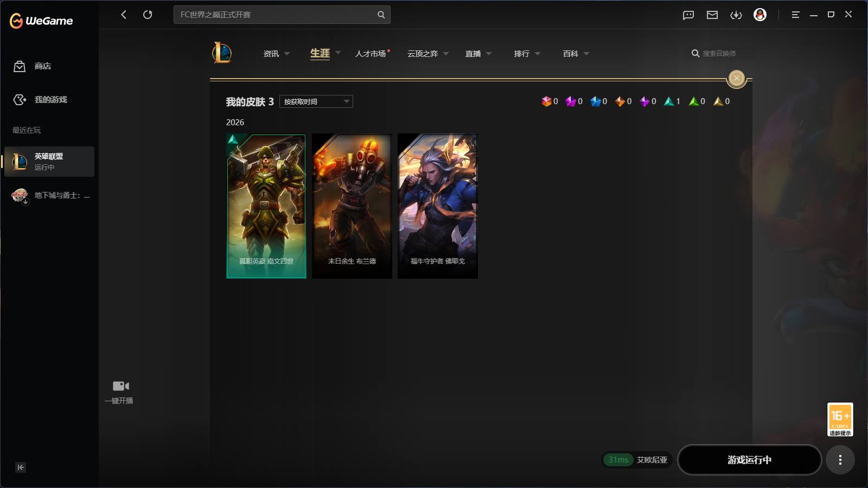Viewport: 868px width, 488px height.
Task: Select the 末日余生 布兰德 skin card
Action: click(352, 207)
